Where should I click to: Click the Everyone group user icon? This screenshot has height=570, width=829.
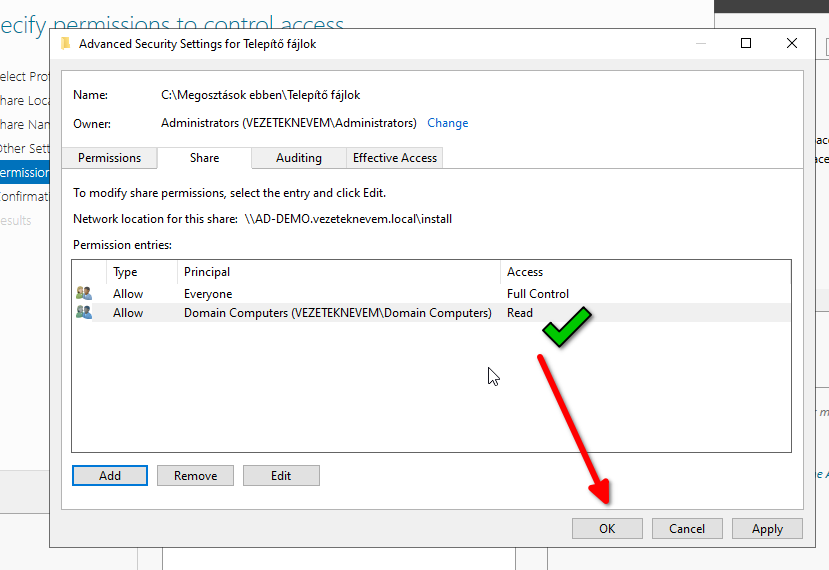pos(84,294)
